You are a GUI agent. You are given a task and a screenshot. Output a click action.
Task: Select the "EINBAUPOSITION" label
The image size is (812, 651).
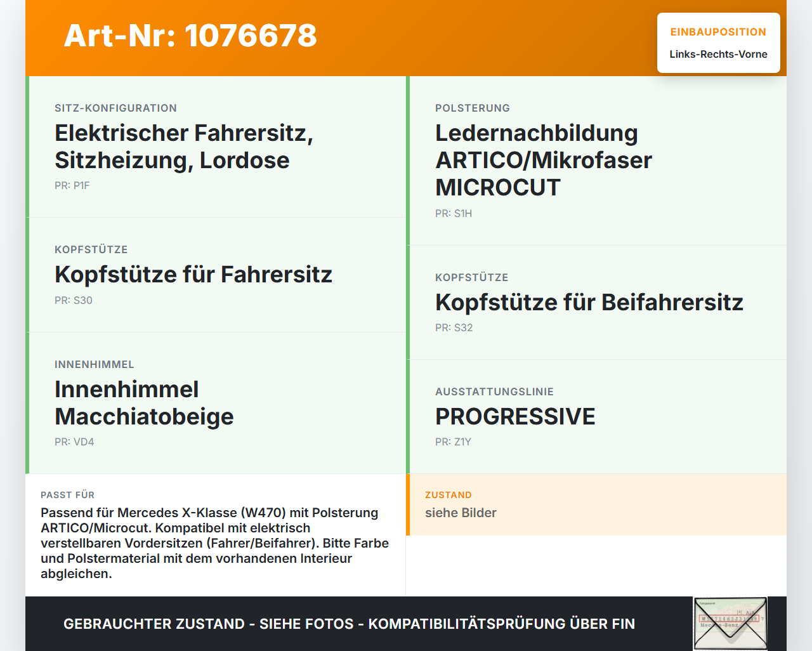coord(718,32)
